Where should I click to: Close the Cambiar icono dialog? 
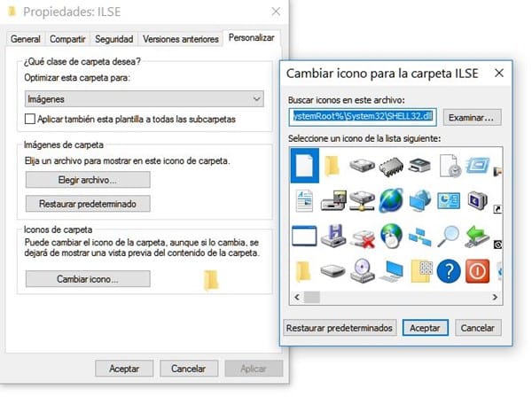tap(498, 73)
